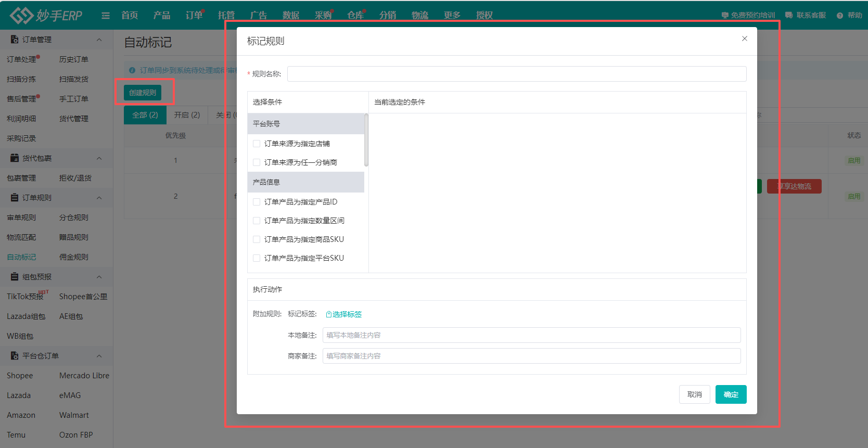This screenshot has width=868, height=448.
Task: Click the 规则名称 input field
Action: point(516,74)
